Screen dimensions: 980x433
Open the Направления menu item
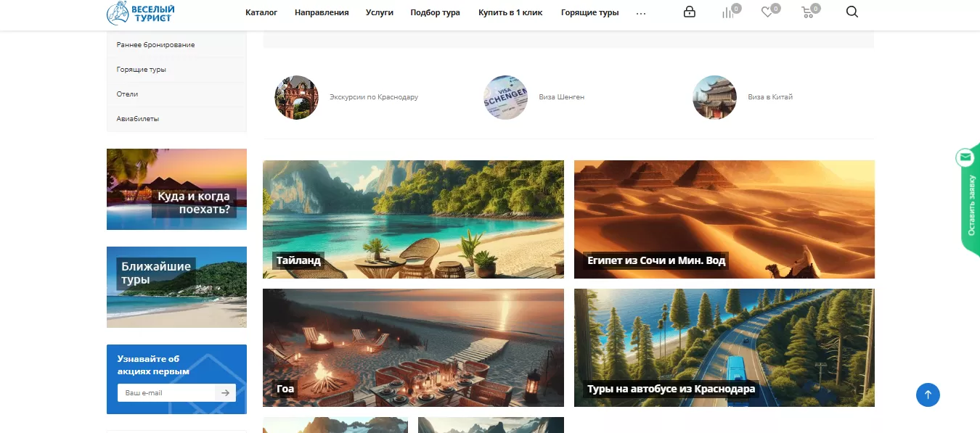coord(322,12)
